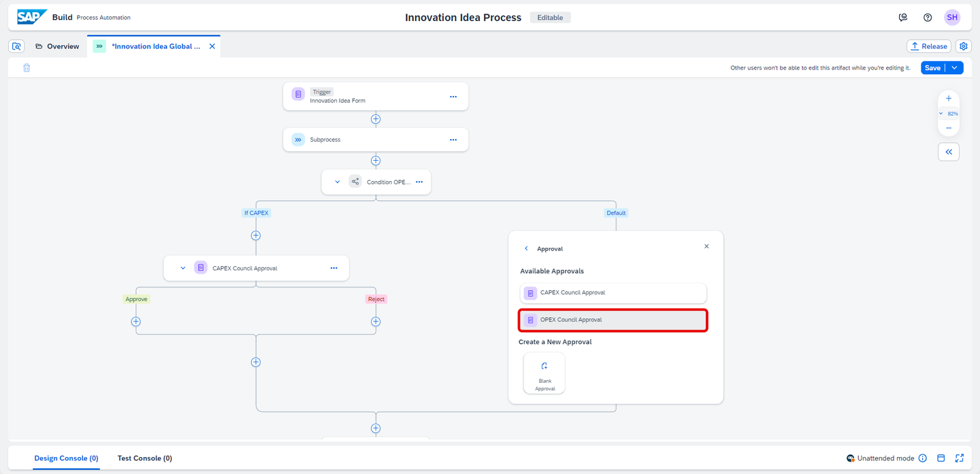Click the Innovation Idea Process title
Image resolution: width=980 pixels, height=474 pixels.
[x=463, y=18]
